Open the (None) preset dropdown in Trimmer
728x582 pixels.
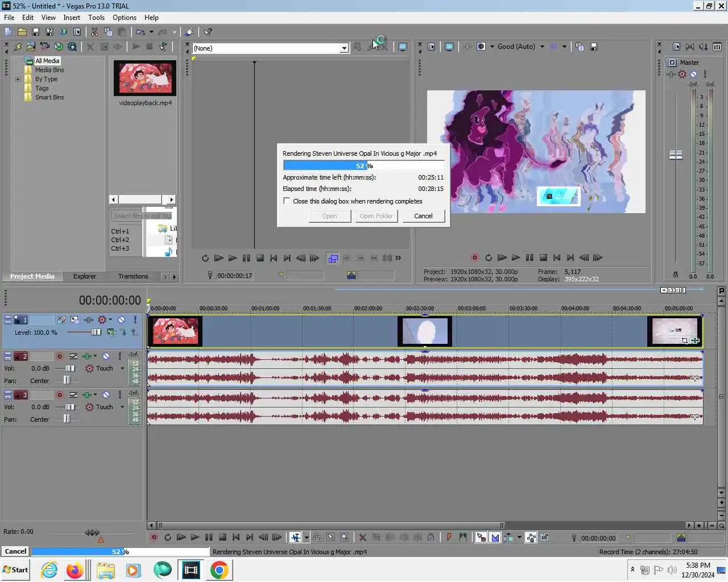point(344,48)
